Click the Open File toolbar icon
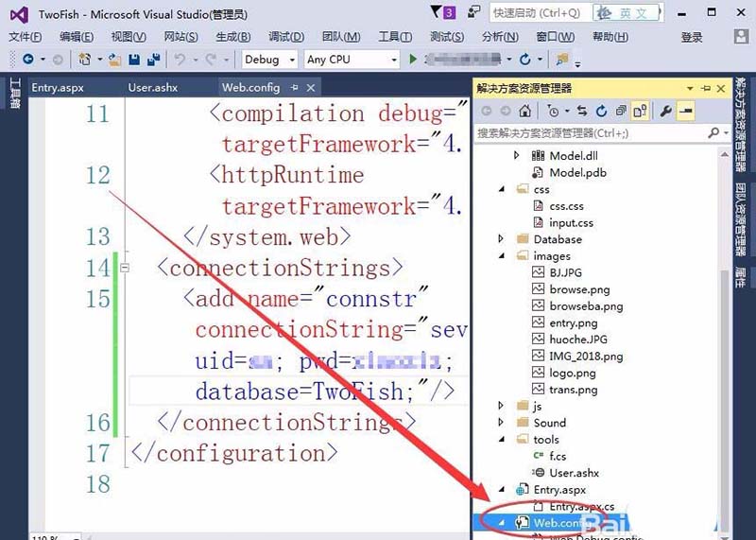This screenshot has height=540, width=756. click(114, 60)
